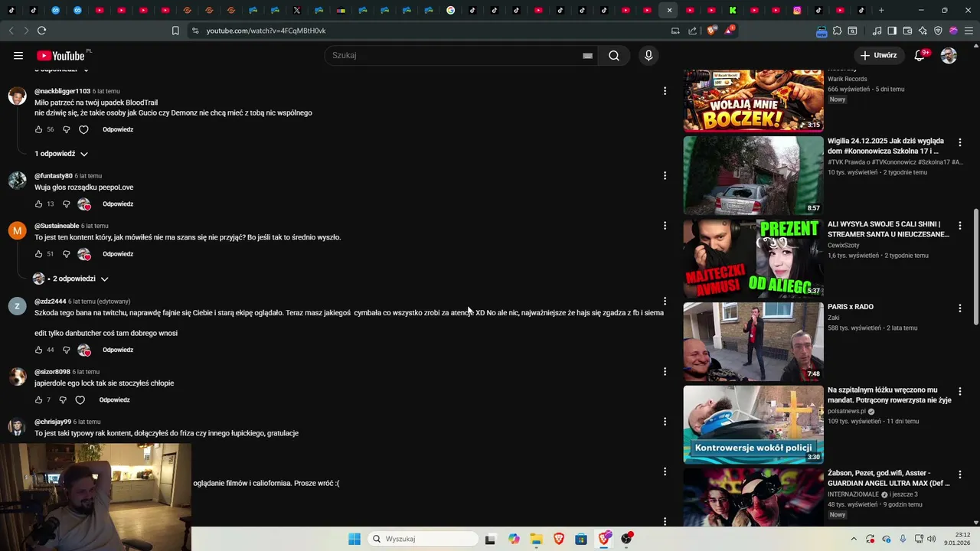Viewport: 980px width, 551px height.
Task: Open OBS Studio taskbar icon
Action: (x=627, y=539)
